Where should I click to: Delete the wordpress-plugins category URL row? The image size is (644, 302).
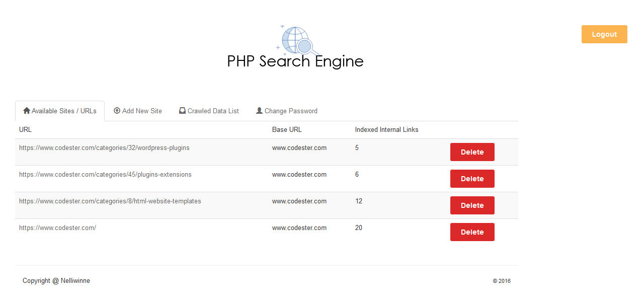tap(472, 152)
